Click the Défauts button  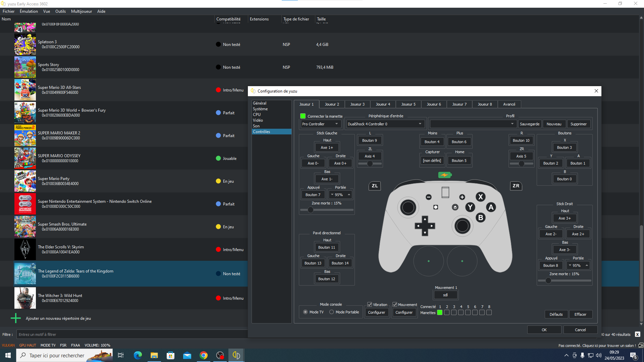pyautogui.click(x=556, y=314)
